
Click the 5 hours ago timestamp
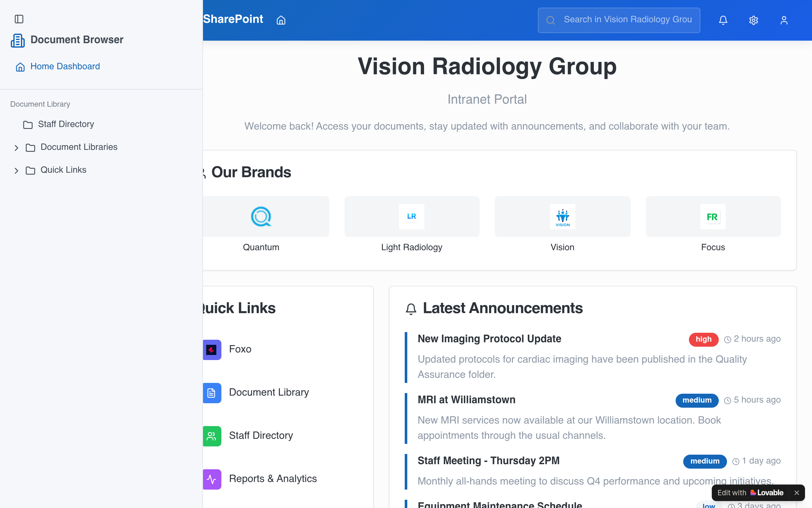tap(757, 400)
